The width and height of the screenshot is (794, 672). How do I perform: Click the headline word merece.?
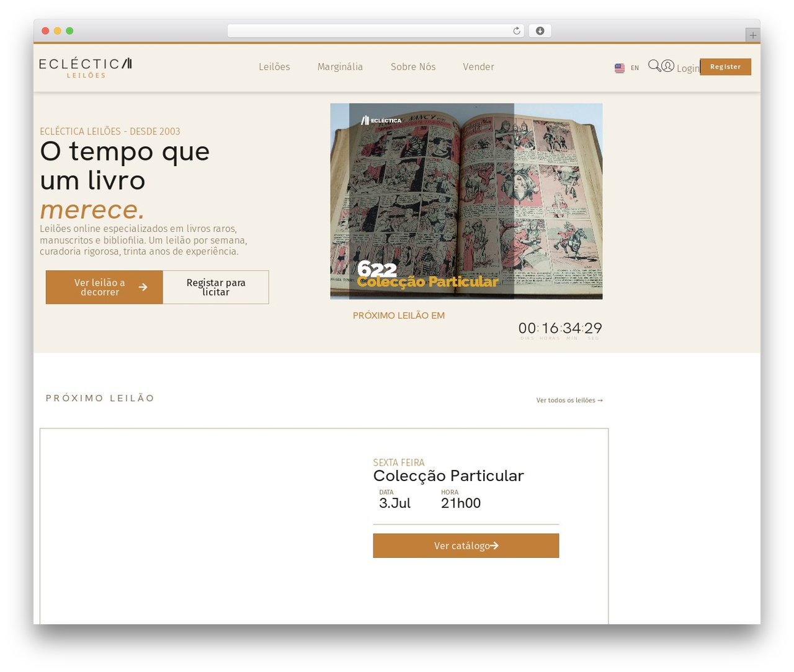point(92,210)
